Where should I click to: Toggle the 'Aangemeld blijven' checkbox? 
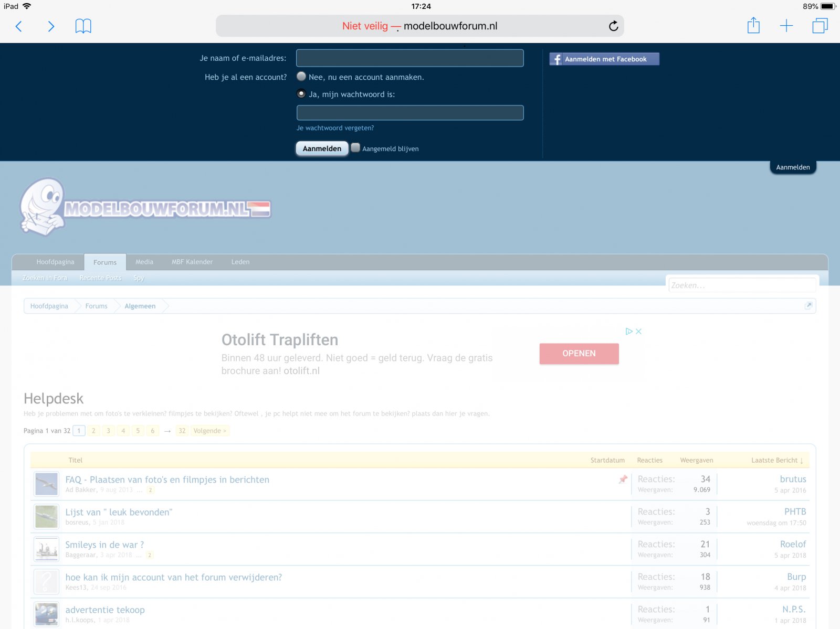(355, 148)
